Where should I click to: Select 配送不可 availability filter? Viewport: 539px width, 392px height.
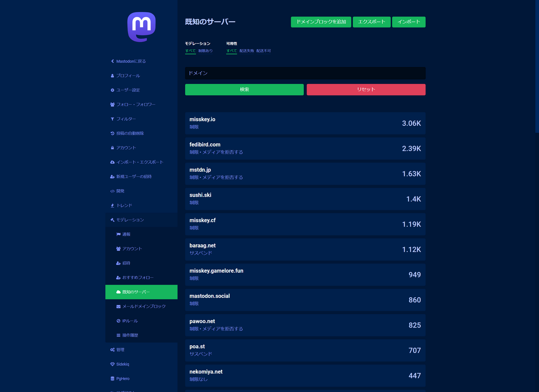click(264, 51)
